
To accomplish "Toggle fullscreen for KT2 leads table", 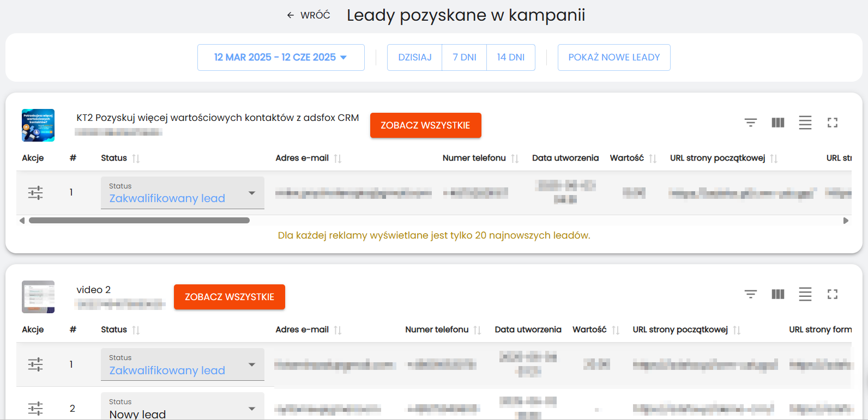I will tap(833, 123).
